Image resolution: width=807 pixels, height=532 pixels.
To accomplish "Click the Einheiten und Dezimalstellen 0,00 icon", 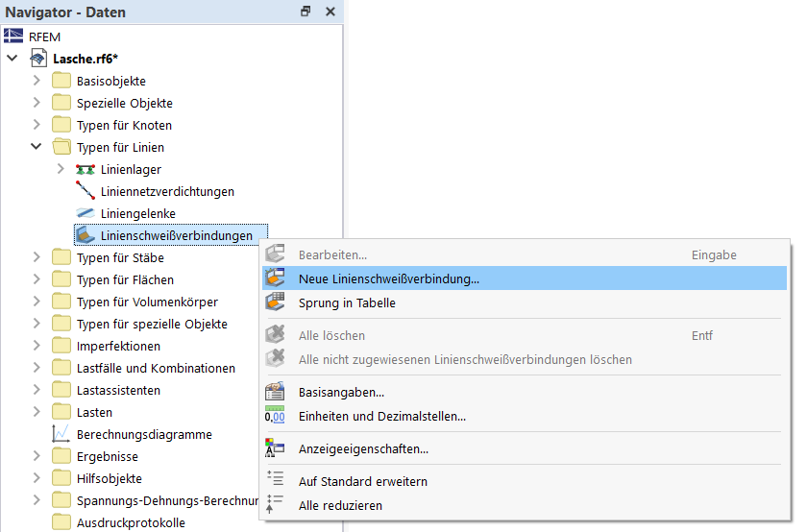I will (275, 415).
